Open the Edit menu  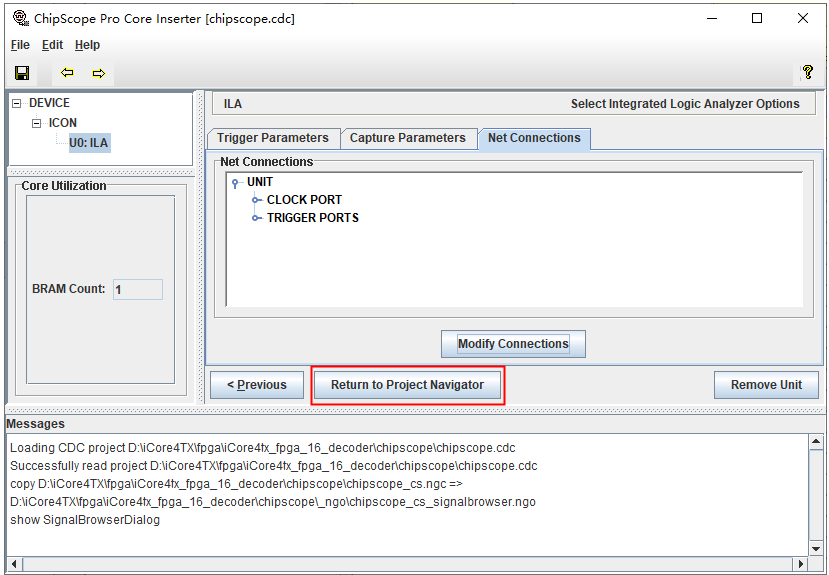pyautogui.click(x=52, y=45)
